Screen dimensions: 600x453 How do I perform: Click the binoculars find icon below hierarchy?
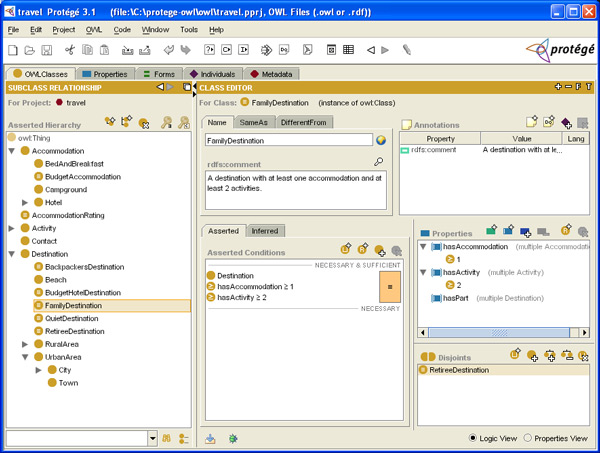(x=168, y=438)
